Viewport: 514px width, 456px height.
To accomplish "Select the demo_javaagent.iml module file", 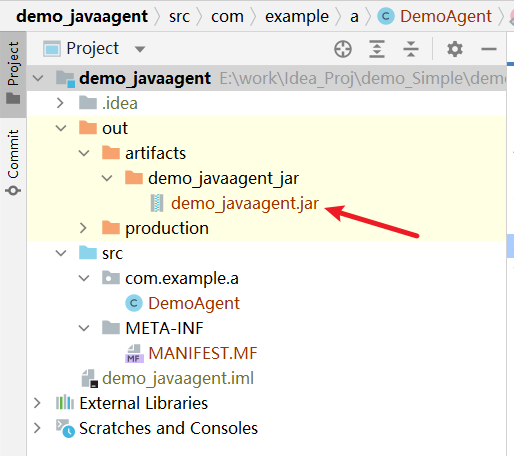I will point(178,378).
